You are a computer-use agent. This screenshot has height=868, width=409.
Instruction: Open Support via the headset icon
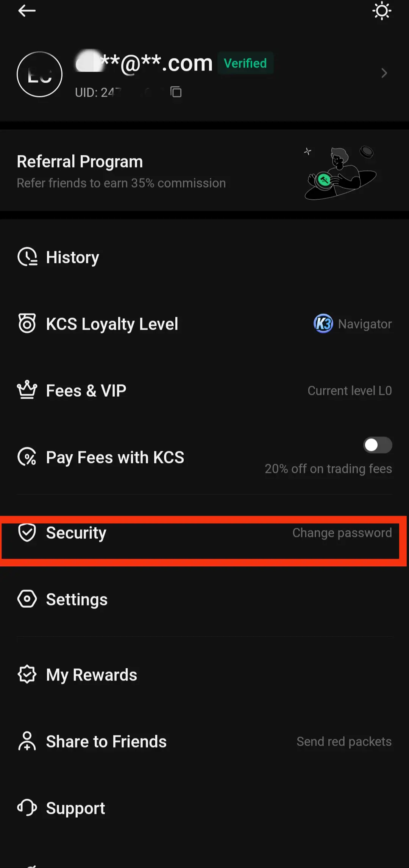[27, 808]
